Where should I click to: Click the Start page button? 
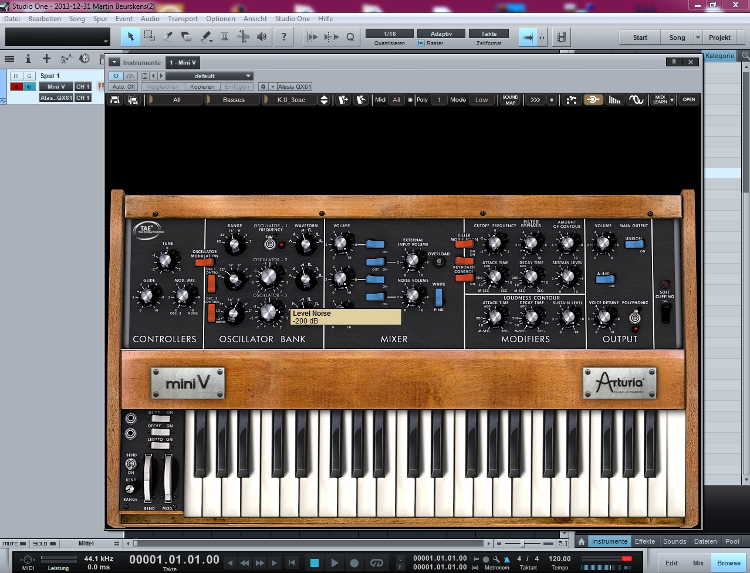[x=640, y=37]
